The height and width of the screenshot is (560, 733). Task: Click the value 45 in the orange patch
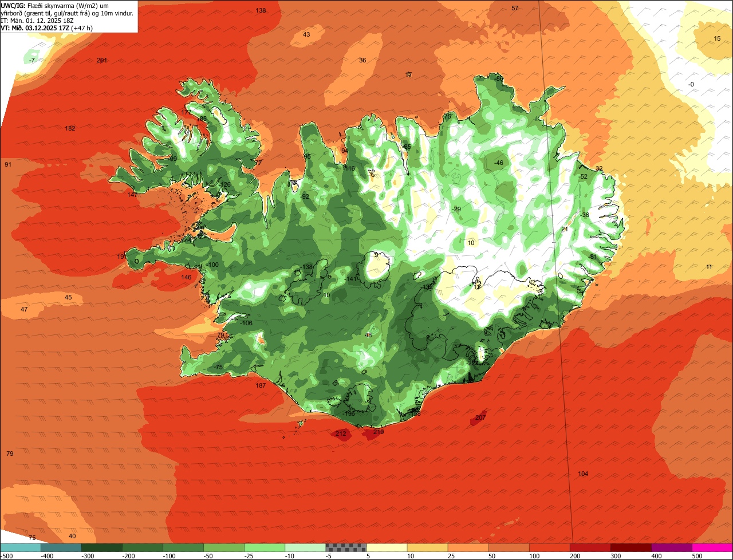pos(68,297)
